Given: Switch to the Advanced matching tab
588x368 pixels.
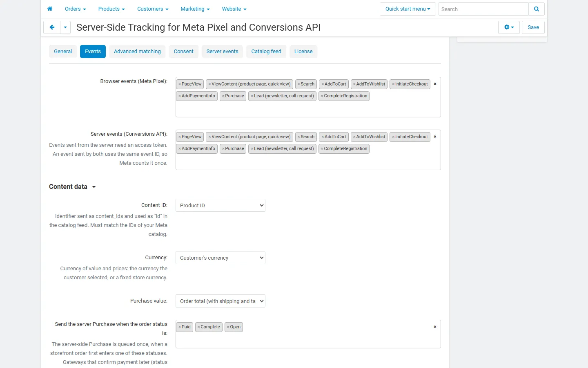Looking at the screenshot, I should tap(137, 52).
